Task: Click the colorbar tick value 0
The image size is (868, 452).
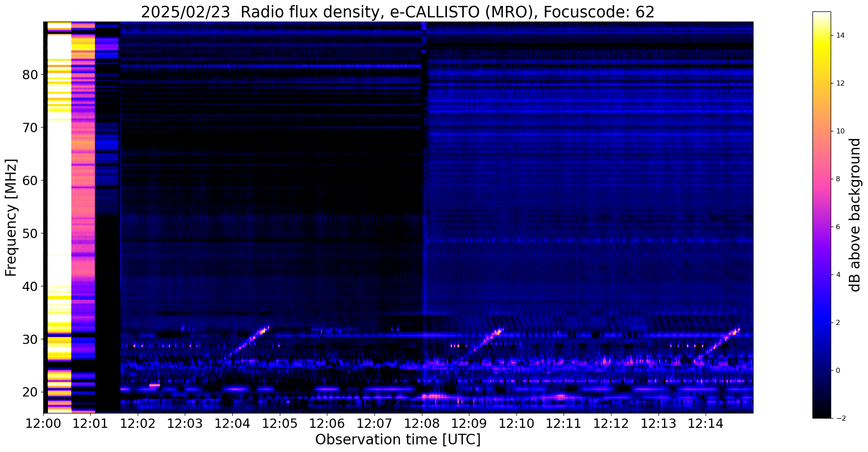Action: [837, 371]
